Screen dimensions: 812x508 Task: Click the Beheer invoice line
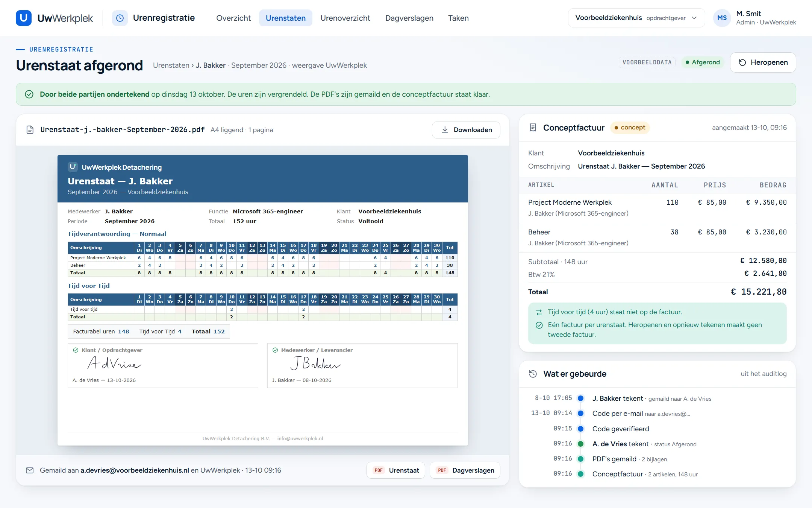point(657,238)
